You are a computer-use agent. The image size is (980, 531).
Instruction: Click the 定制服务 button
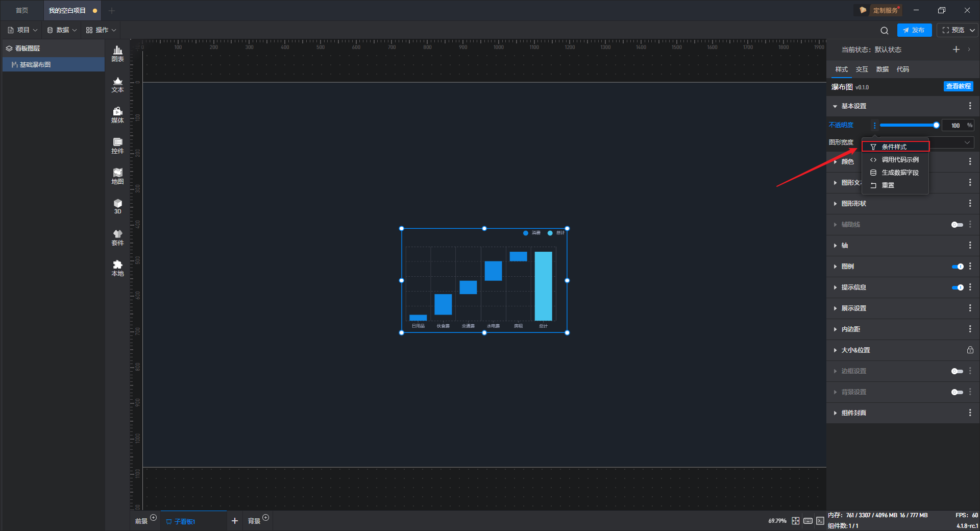pos(879,10)
